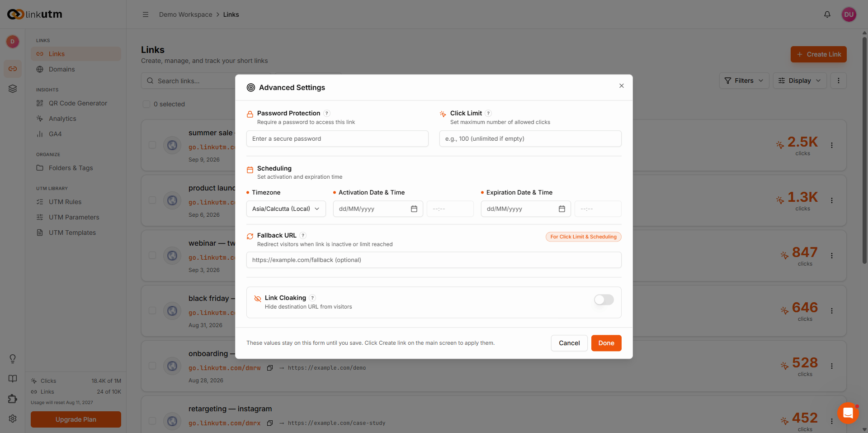
Task: Open Expiration date calendar picker
Action: coord(562,209)
